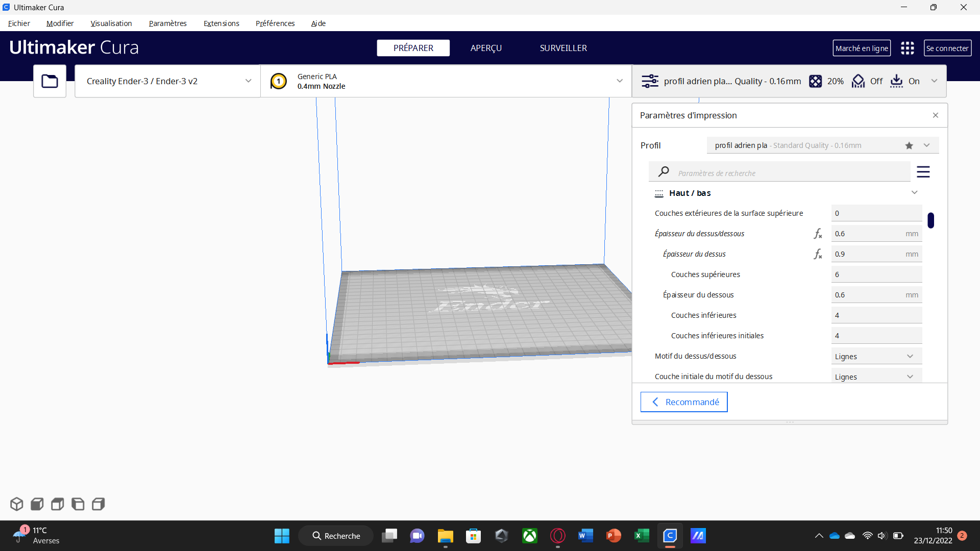Click the settings visibility hamburger menu
Screen dimensions: 980x551
(x=923, y=172)
